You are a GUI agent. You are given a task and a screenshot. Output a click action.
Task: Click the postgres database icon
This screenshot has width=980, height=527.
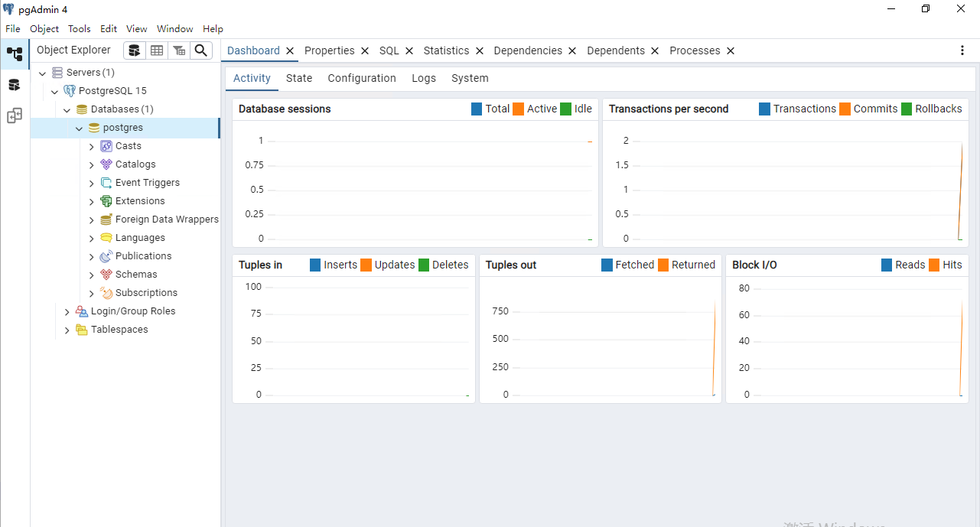[94, 128]
